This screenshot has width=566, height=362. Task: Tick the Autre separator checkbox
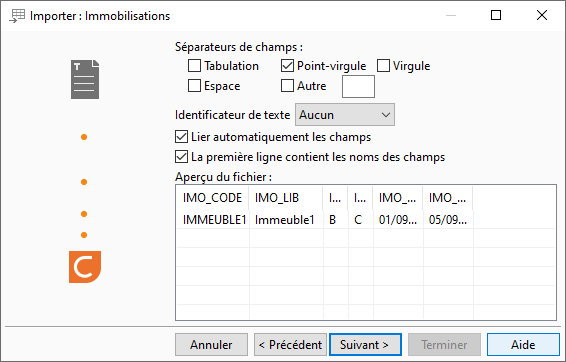287,86
